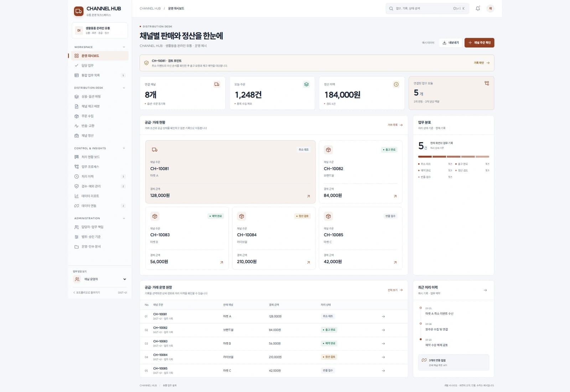Click the layers icon in the 오늘 주문 card
570x392 pixels.
tap(306, 84)
